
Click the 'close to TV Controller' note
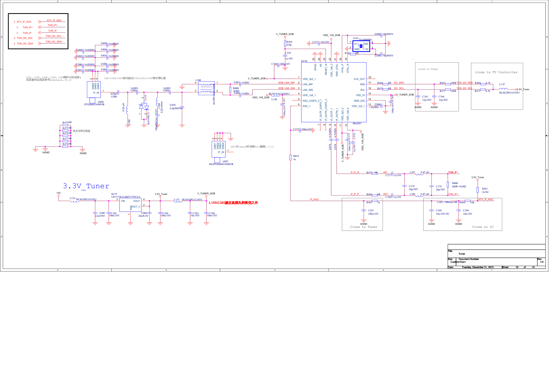pyautogui.click(x=496, y=72)
